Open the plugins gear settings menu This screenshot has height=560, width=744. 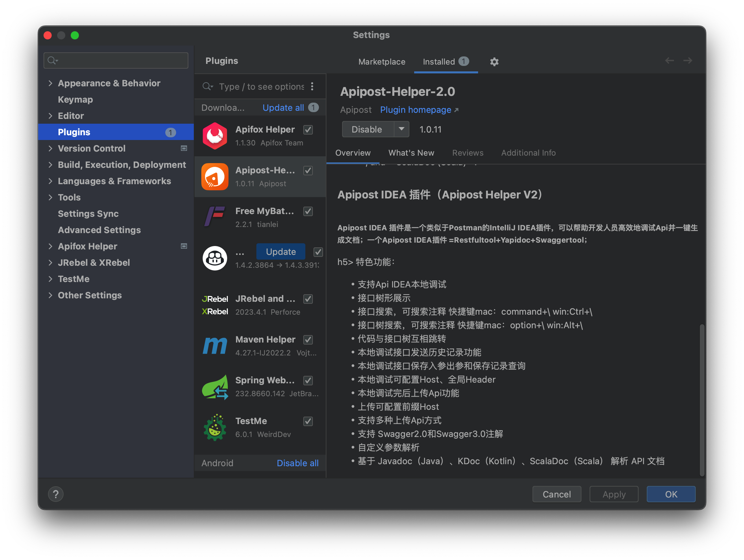click(x=494, y=62)
